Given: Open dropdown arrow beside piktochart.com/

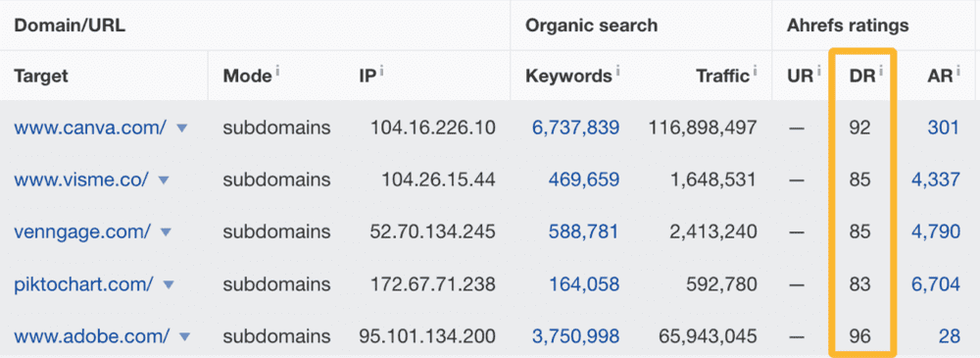Looking at the screenshot, I should (169, 284).
